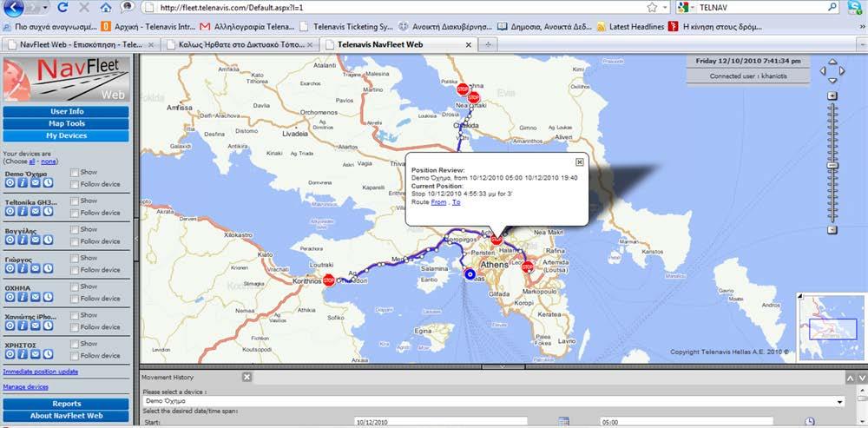
Task: Pan the map up with the north arrow
Action: [x=832, y=62]
